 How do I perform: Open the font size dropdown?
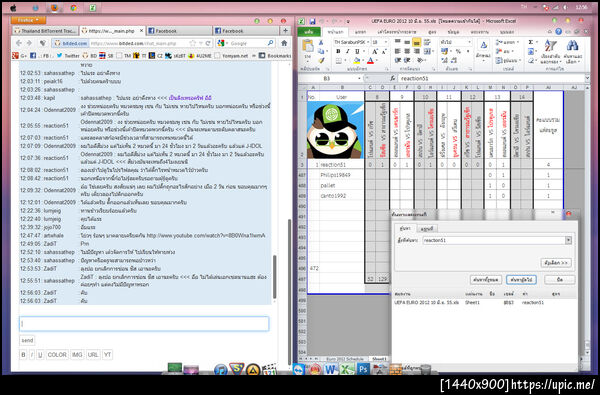[386, 42]
